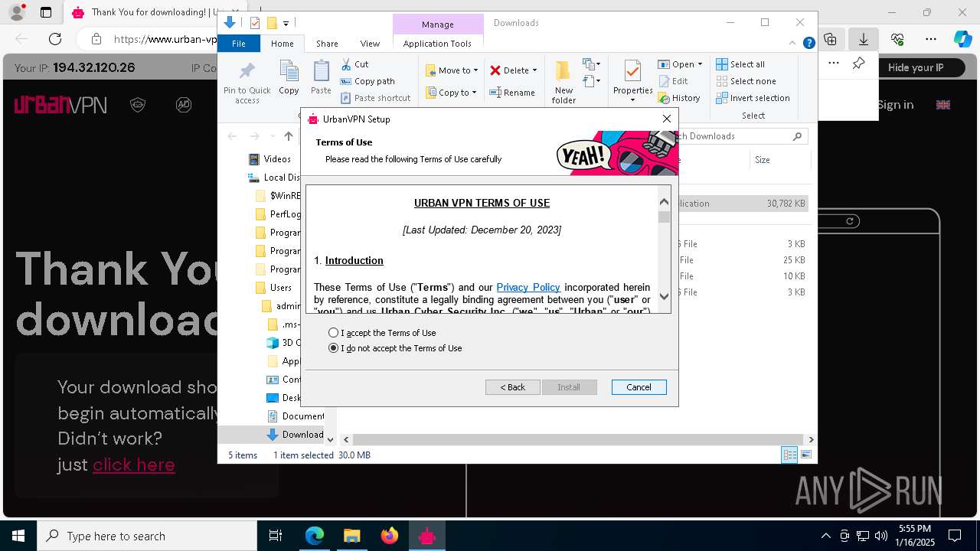The image size is (980, 551).
Task: Open Move to dropdown
Action: [x=452, y=70]
